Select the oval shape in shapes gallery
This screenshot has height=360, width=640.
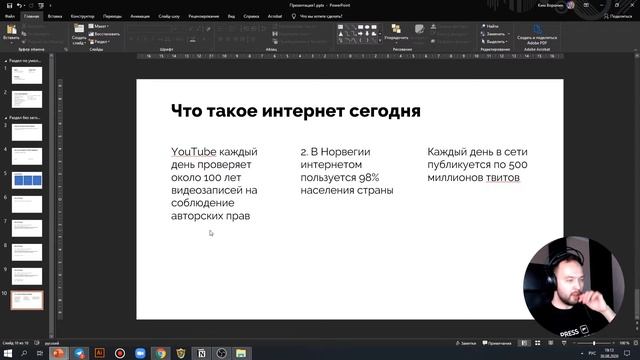(367, 27)
